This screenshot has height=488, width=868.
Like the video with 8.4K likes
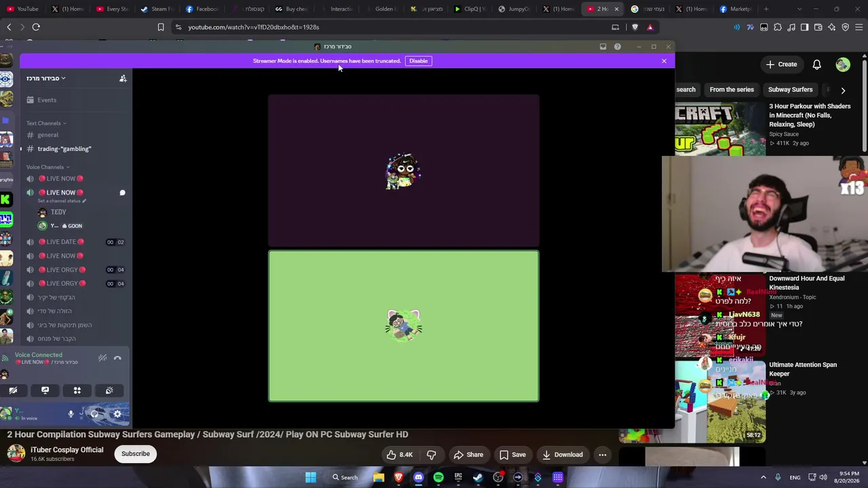(x=399, y=455)
